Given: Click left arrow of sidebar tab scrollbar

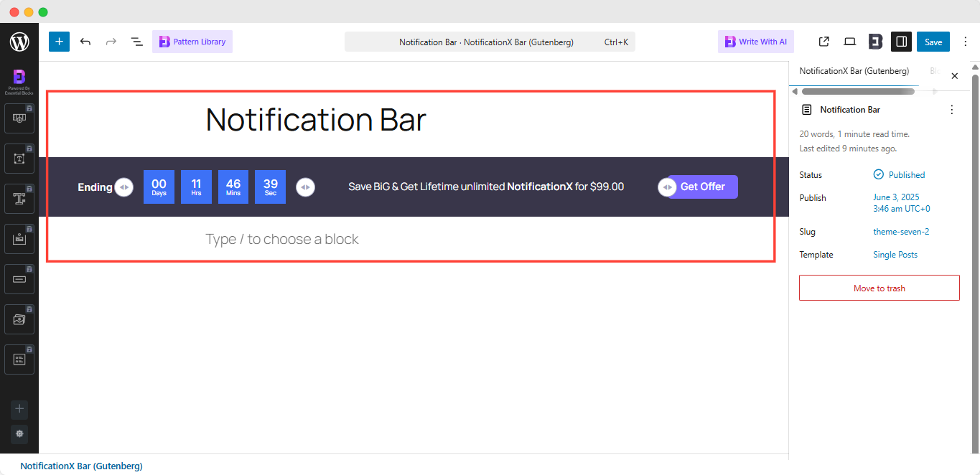Looking at the screenshot, I should pos(795,91).
